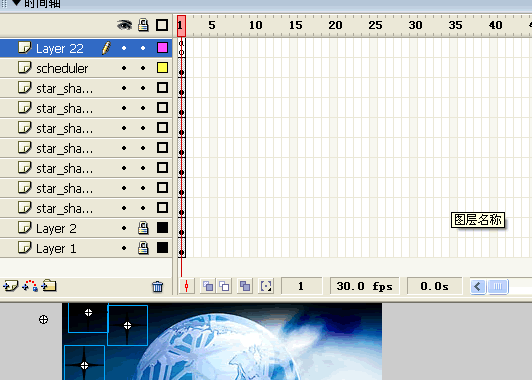Toggle lock dot of scheduler layer
532x380 pixels.
143,68
